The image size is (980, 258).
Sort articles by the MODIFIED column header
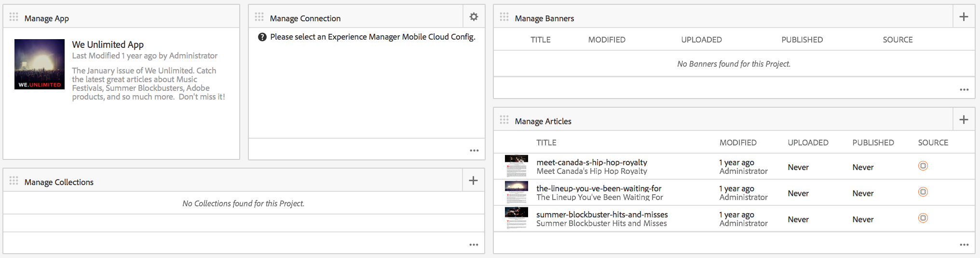click(738, 143)
